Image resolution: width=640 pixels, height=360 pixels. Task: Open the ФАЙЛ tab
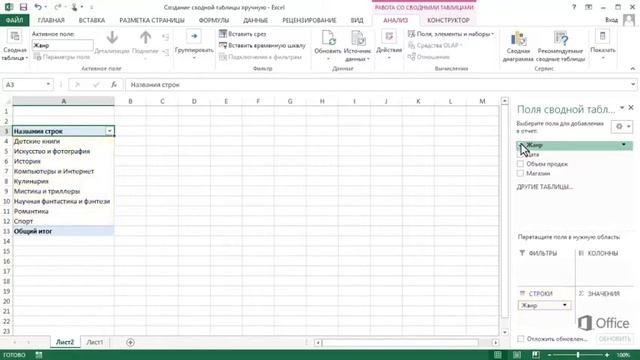pos(14,20)
